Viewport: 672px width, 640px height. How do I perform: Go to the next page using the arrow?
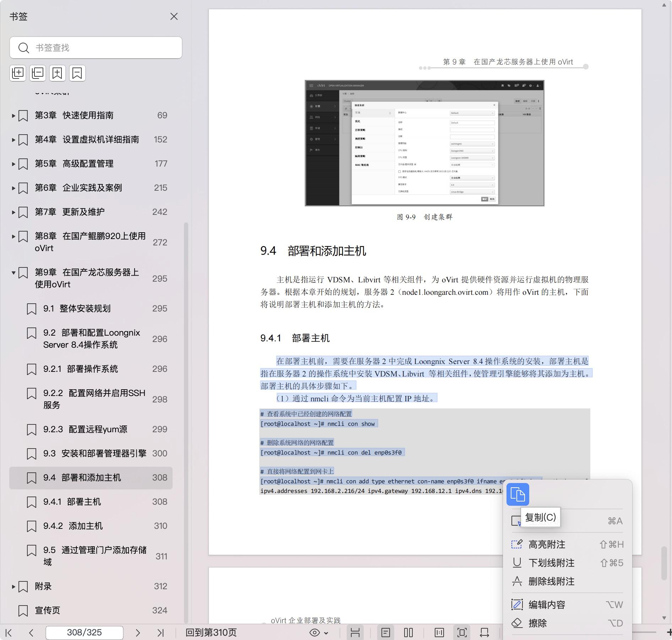[x=138, y=633]
